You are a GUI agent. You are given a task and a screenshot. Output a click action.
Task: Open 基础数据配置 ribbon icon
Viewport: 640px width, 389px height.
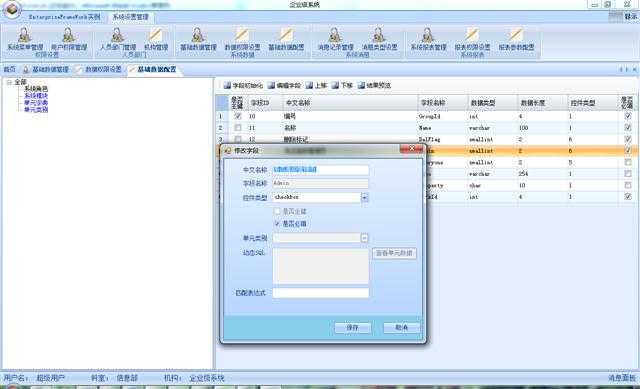pyautogui.click(x=286, y=39)
